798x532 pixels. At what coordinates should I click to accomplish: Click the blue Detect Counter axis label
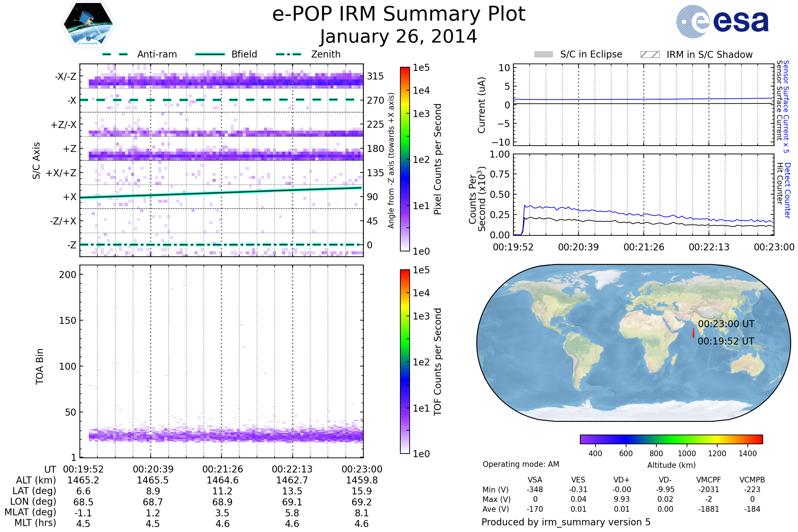point(788,190)
